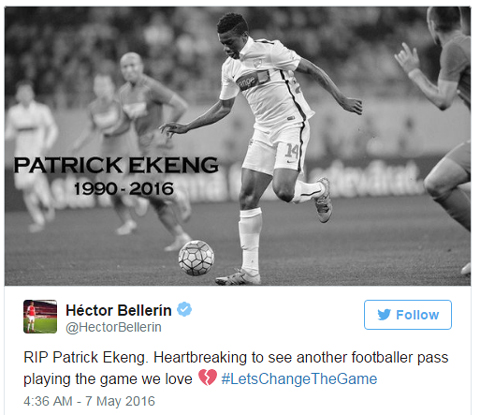Click the soccer ball in the photo
The image size is (480, 415).
(x=196, y=258)
